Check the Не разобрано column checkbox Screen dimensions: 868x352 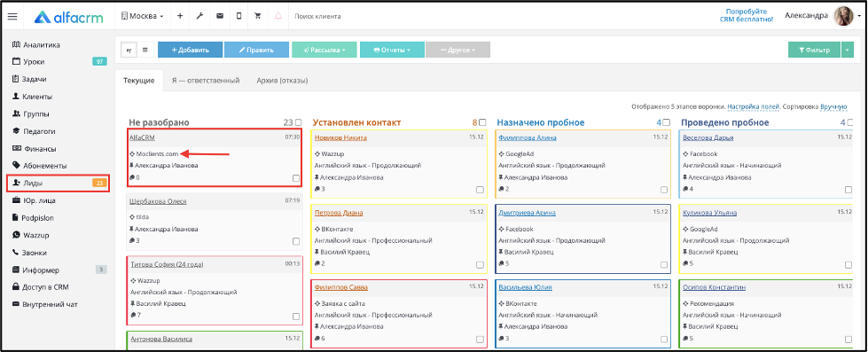(299, 122)
